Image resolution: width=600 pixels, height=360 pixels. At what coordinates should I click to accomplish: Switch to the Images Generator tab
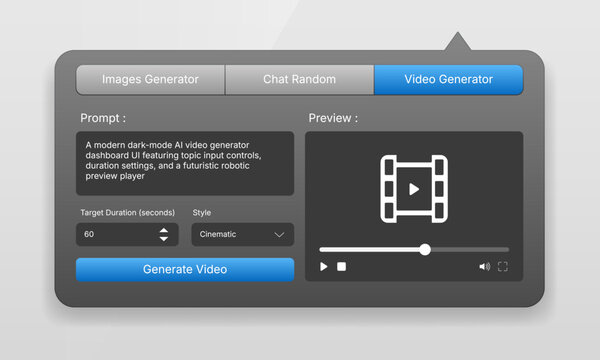[150, 80]
